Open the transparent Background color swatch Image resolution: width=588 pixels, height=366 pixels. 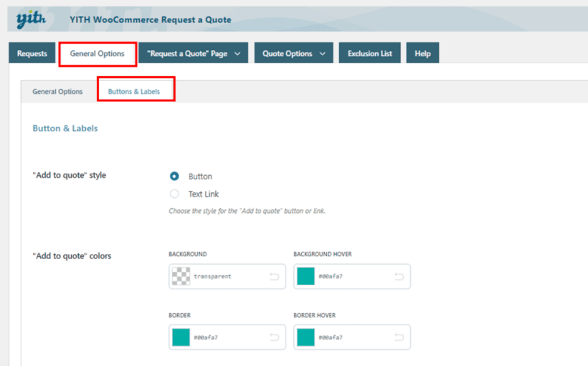click(181, 276)
